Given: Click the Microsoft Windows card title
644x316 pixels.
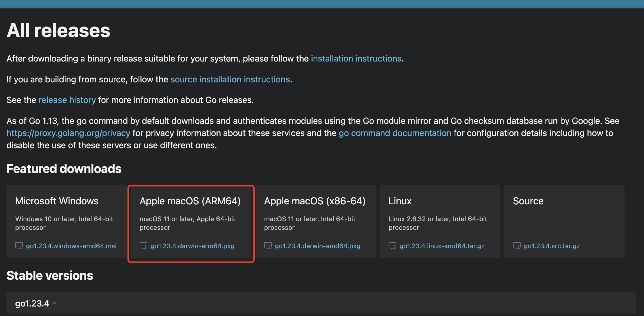Looking at the screenshot, I should click(x=57, y=201).
